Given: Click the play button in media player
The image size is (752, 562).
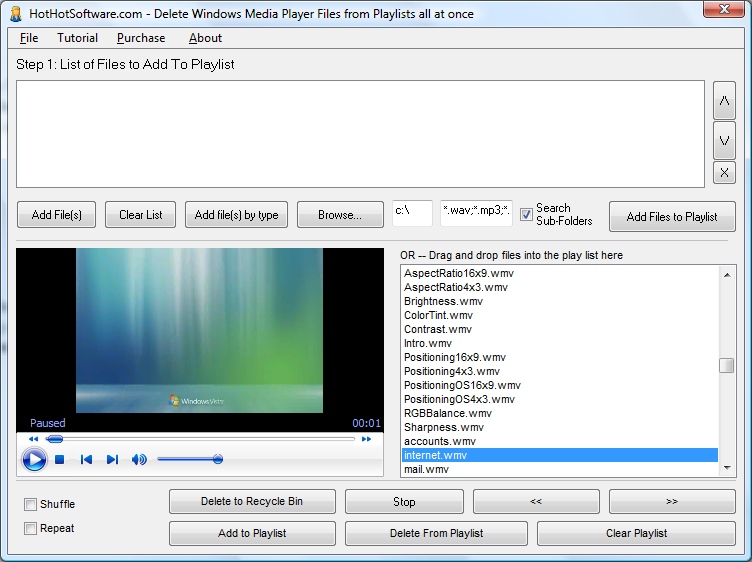Looking at the screenshot, I should [34, 459].
